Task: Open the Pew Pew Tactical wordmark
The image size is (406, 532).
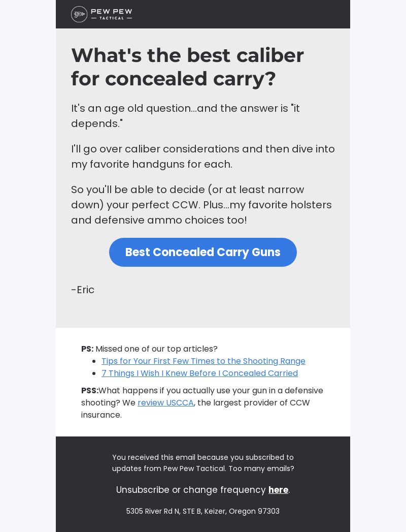Action: (x=112, y=14)
